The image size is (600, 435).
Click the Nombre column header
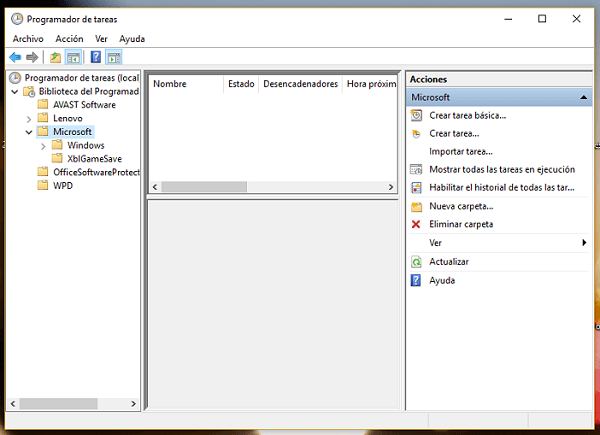[170, 84]
